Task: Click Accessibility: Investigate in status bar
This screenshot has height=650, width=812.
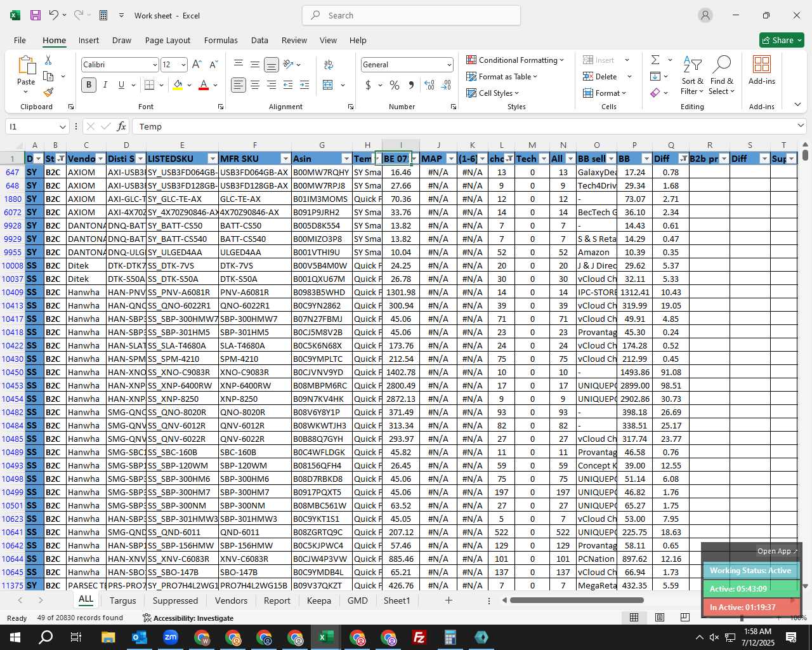Action: 188,618
